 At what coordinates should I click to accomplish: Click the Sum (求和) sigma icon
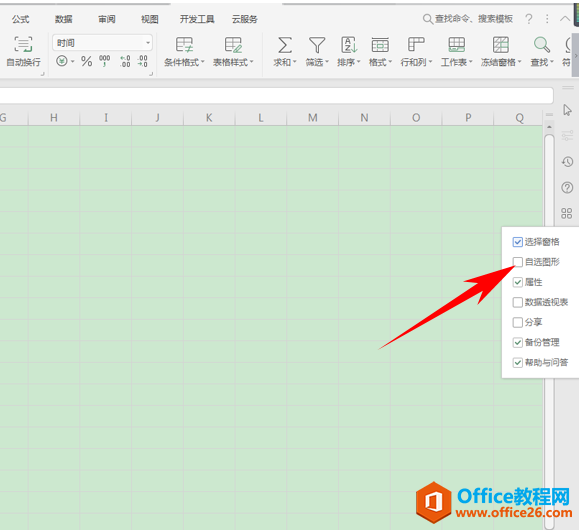tap(285, 45)
